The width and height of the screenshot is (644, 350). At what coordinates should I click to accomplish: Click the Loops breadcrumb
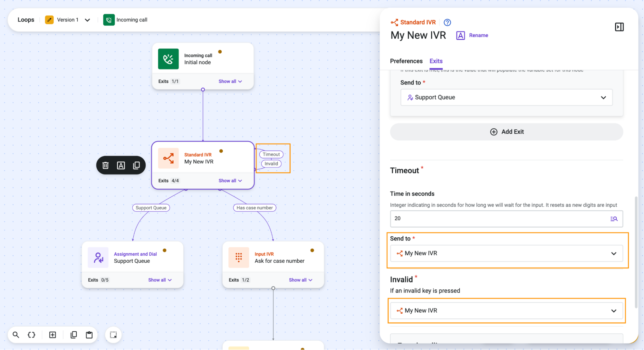26,20
